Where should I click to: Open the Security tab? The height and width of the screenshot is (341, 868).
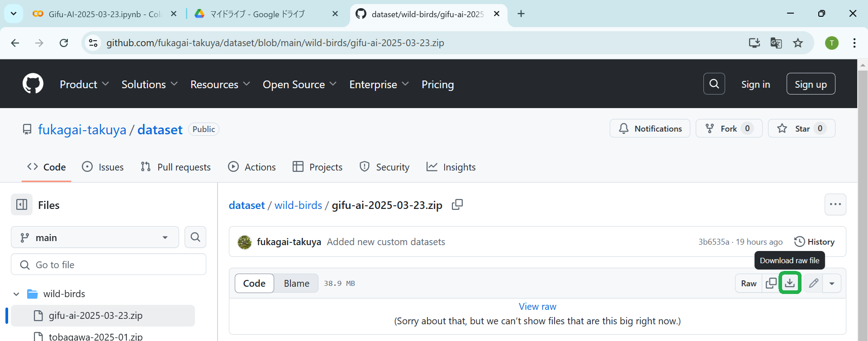(x=384, y=167)
